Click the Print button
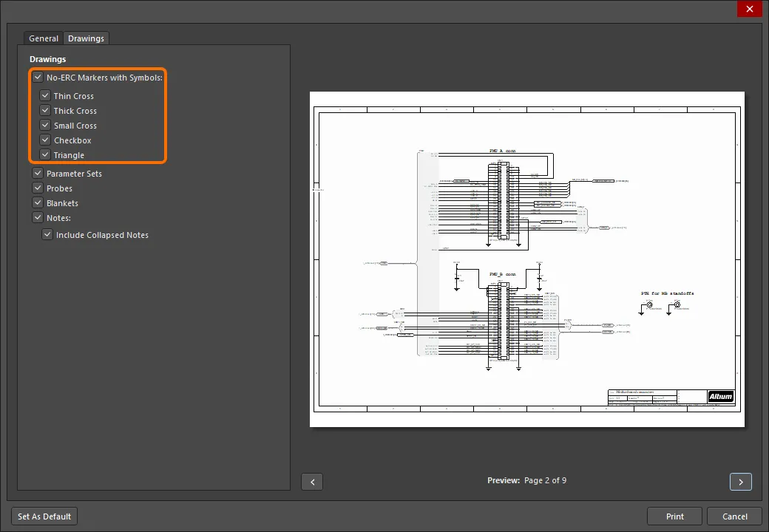This screenshot has width=769, height=532. click(675, 516)
